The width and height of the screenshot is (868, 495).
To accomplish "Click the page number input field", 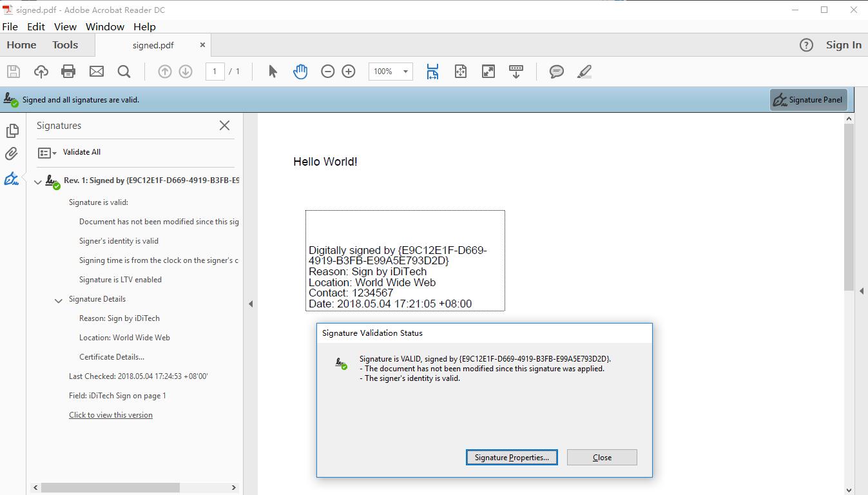I will pos(215,72).
